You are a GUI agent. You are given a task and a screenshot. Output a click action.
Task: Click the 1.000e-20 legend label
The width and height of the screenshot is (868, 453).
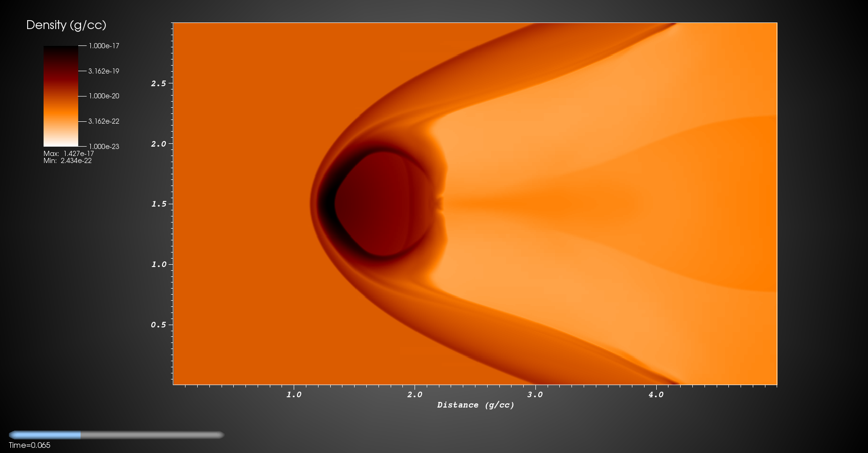(104, 96)
